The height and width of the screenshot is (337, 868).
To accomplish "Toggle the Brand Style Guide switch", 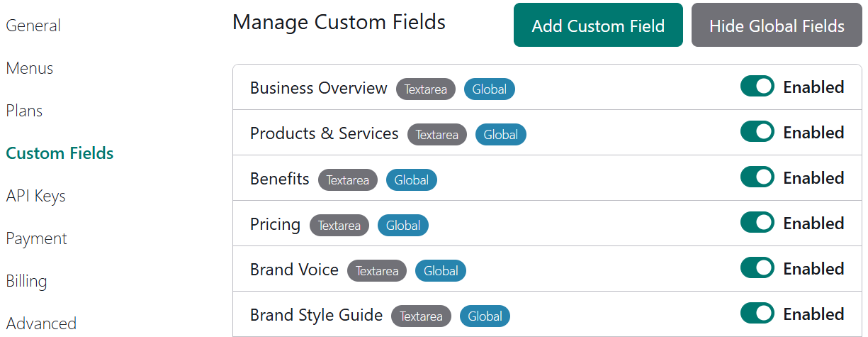I will coord(757,314).
